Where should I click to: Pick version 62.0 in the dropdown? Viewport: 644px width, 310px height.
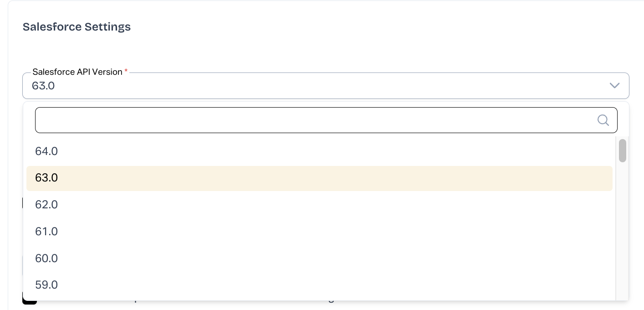point(46,205)
